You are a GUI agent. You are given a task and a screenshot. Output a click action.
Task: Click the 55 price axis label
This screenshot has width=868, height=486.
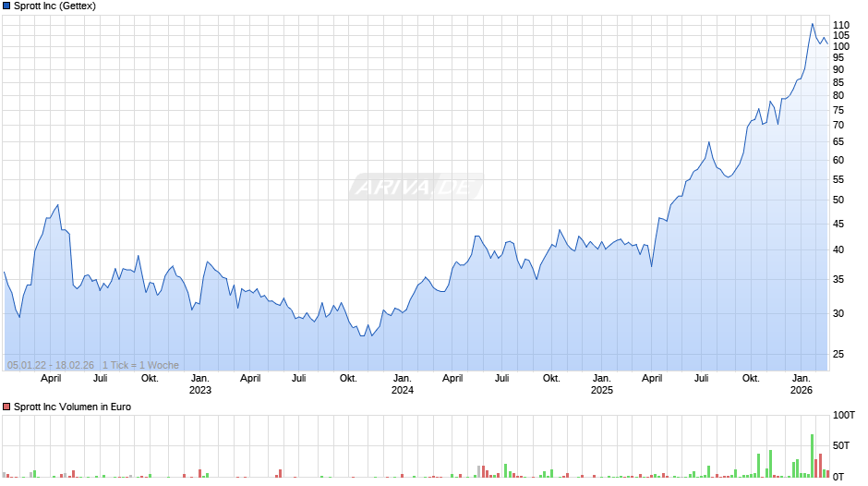pos(838,179)
